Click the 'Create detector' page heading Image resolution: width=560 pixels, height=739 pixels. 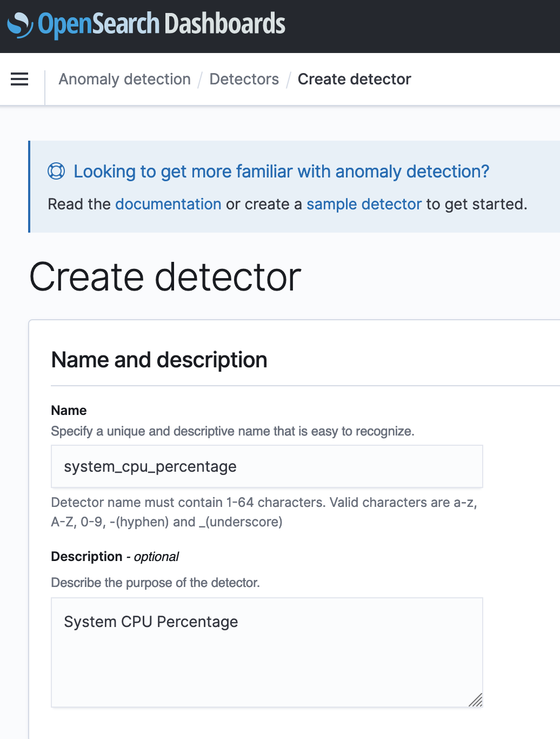click(165, 276)
